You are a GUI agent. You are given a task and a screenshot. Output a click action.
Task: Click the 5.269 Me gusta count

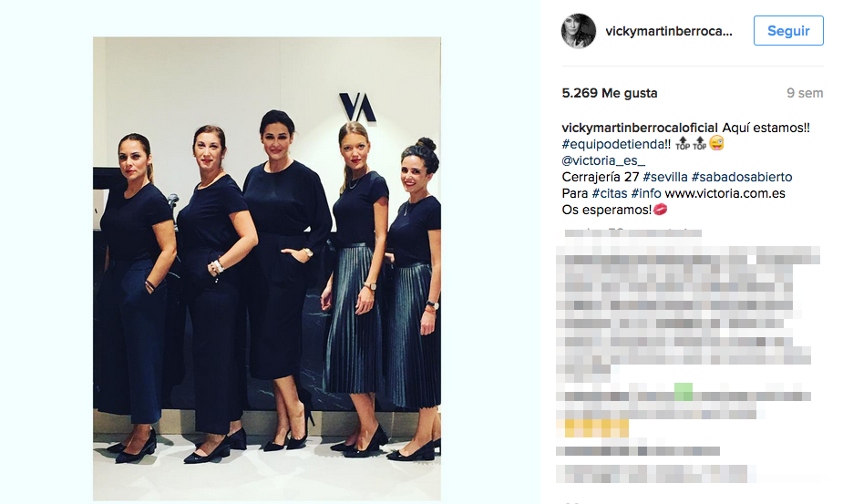click(610, 93)
